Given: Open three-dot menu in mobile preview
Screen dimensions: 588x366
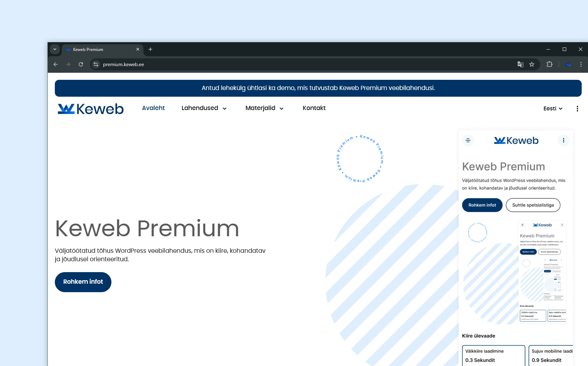Looking at the screenshot, I should click(563, 140).
